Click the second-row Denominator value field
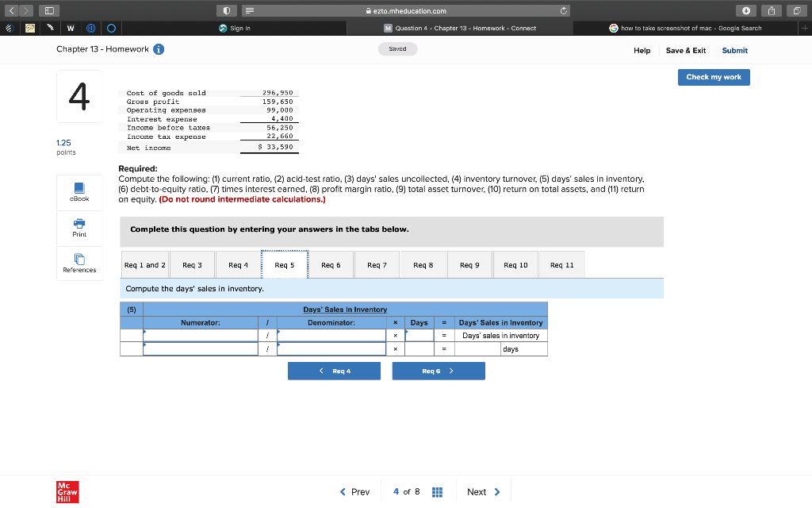The height and width of the screenshot is (508, 812). (331, 349)
